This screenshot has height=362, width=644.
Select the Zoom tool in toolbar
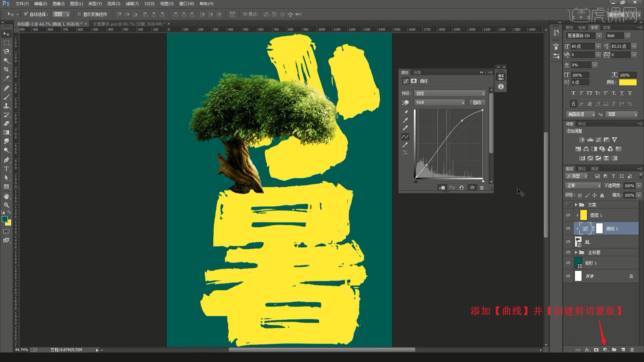pos(6,205)
